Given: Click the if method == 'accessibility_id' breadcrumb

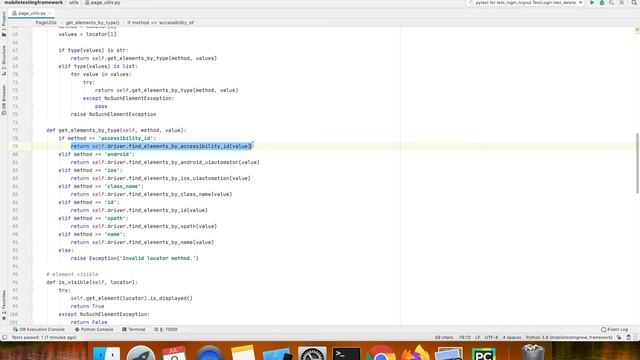Looking at the screenshot, I should pos(161,22).
